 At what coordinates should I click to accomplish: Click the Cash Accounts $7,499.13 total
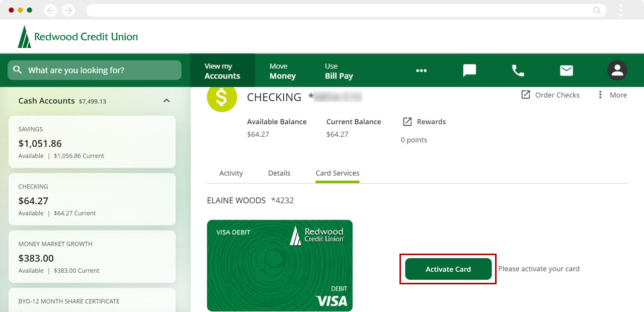93,101
